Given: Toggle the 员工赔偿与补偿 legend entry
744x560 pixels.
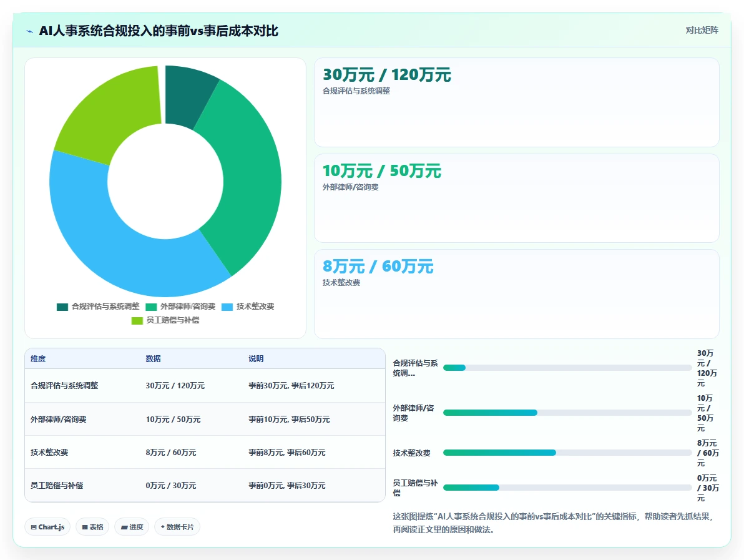Looking at the screenshot, I should pos(165,320).
